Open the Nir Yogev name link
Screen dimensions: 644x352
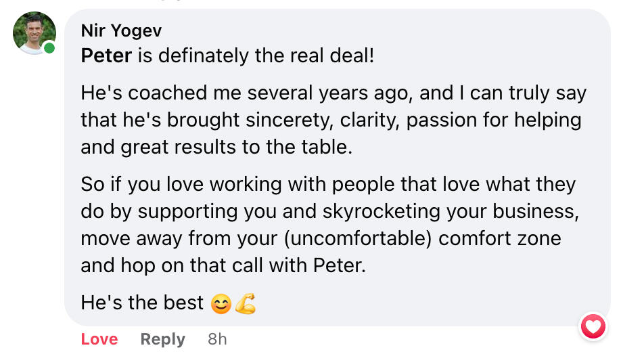click(121, 30)
